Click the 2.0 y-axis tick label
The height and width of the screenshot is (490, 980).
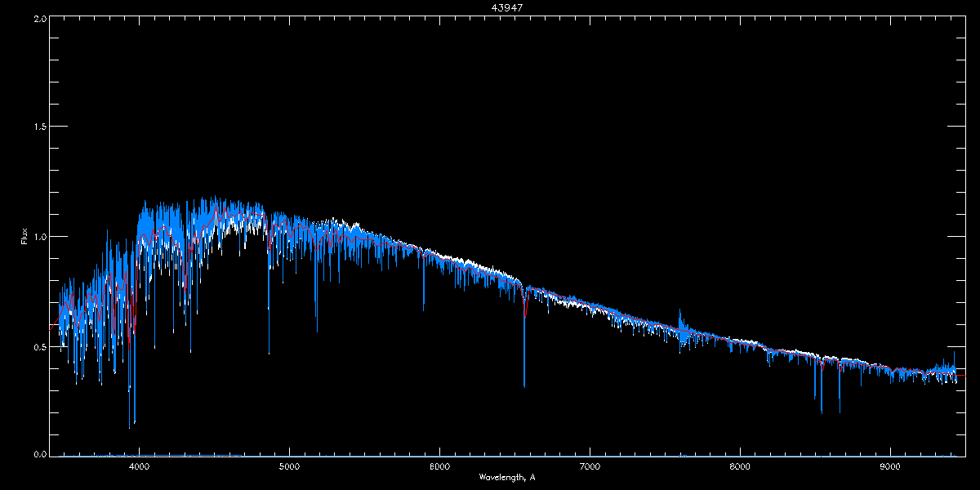(x=38, y=19)
